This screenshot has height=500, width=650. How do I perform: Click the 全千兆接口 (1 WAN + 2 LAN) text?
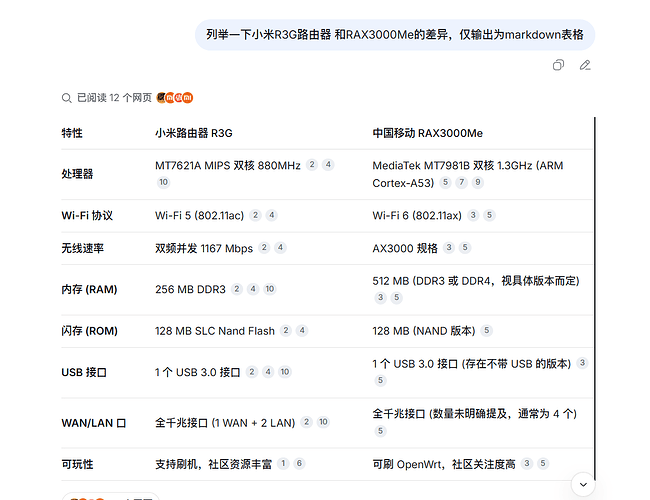tap(225, 423)
